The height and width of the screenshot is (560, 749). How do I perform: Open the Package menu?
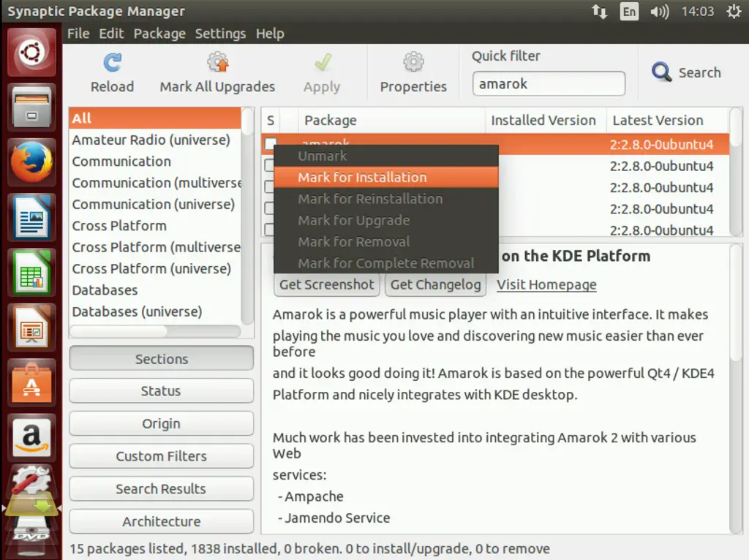159,34
